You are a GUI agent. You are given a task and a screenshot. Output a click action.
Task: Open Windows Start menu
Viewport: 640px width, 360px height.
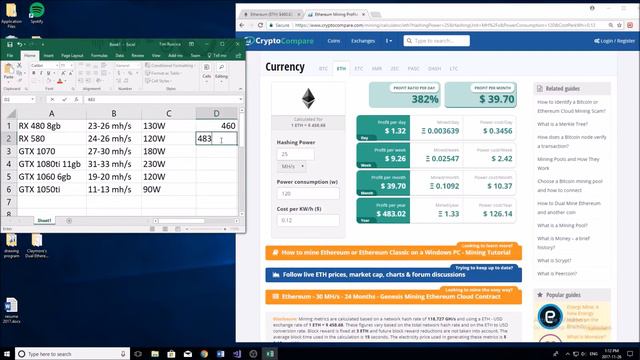(7, 354)
